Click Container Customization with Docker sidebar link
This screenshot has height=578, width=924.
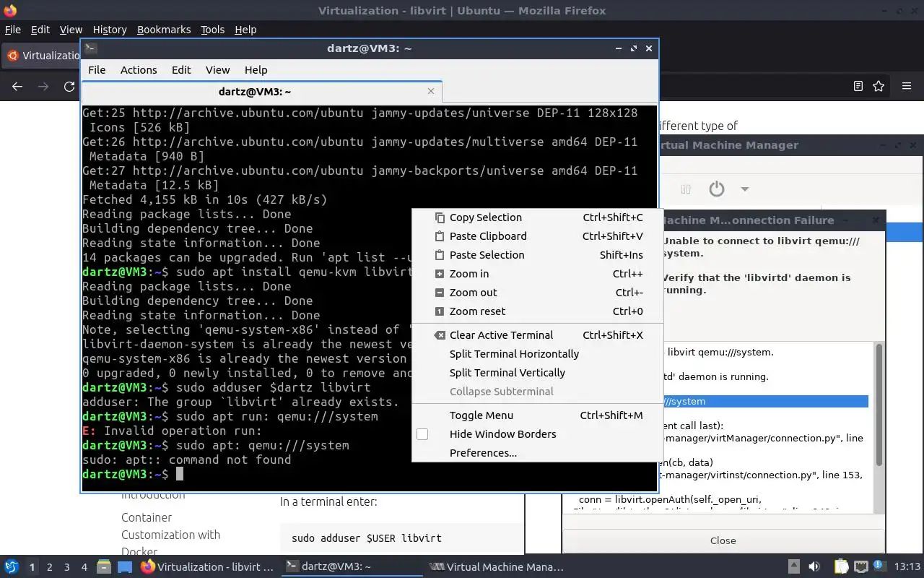(170, 535)
